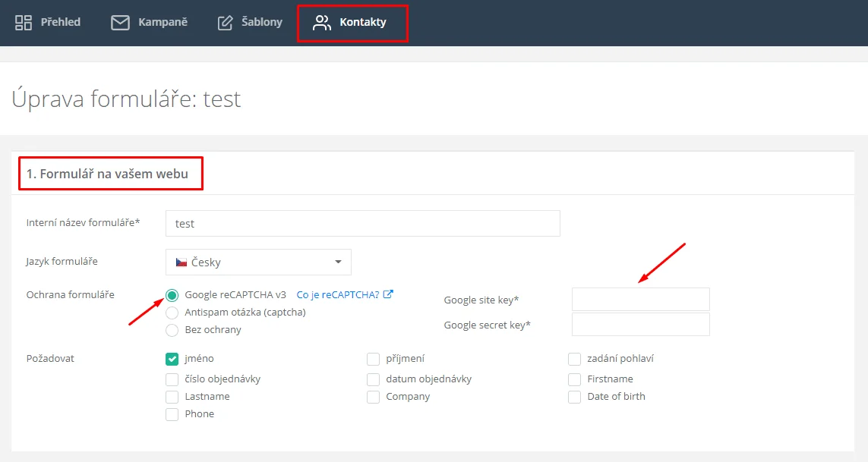Click the Kontakty people icon
This screenshot has width=868, height=462.
(x=322, y=23)
